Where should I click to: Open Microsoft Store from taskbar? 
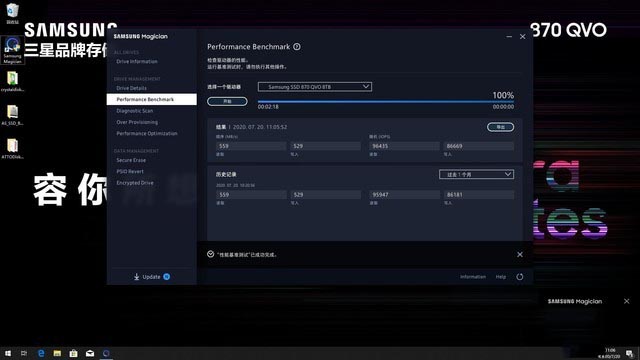tap(73, 353)
